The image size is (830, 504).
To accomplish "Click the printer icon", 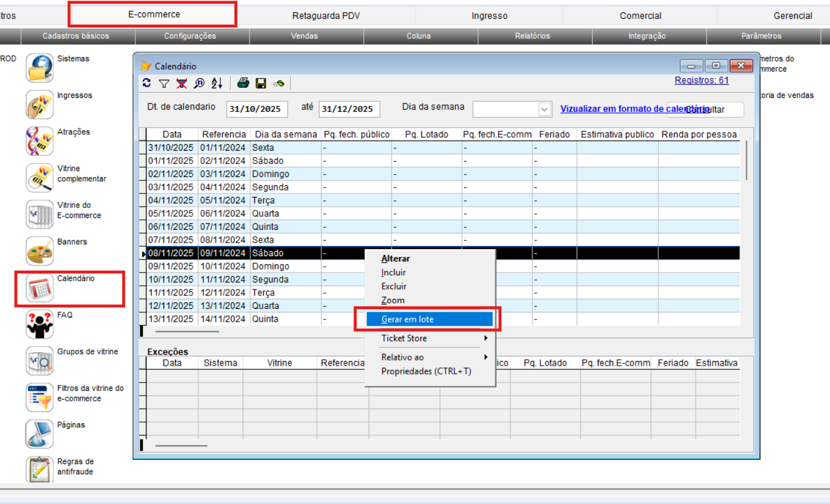I will point(243,83).
